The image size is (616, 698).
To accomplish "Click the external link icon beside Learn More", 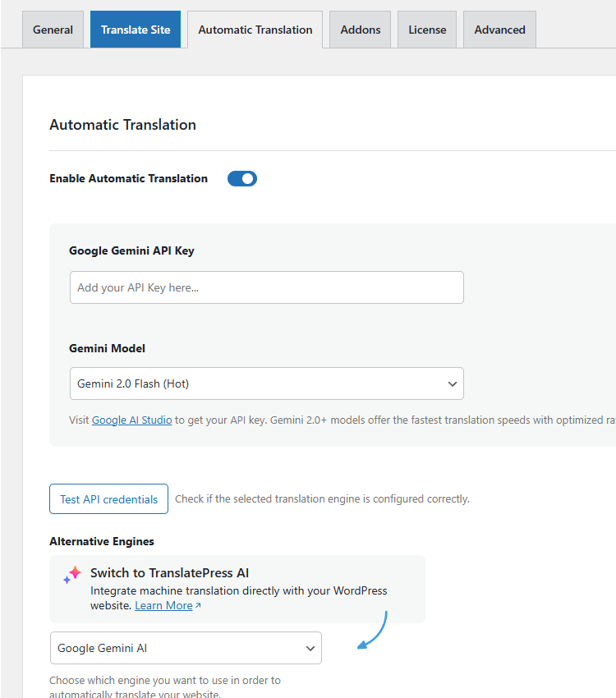I will coord(198,606).
